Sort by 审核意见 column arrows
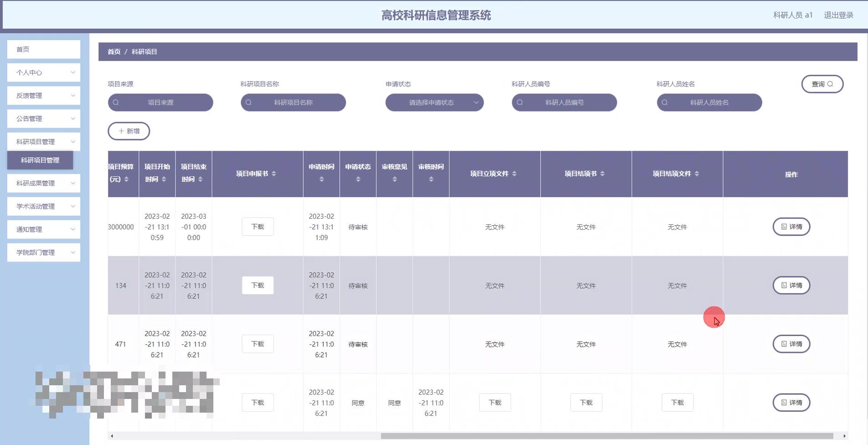The image size is (868, 445). pos(394,179)
